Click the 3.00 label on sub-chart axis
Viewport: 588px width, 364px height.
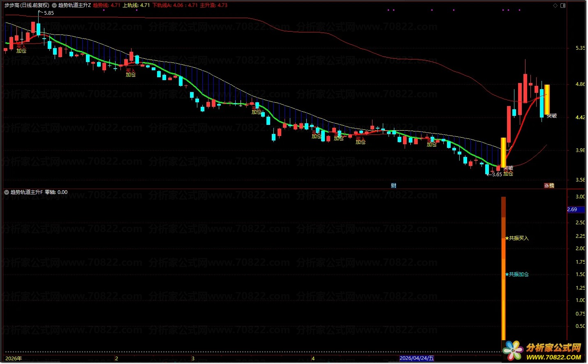(580, 197)
